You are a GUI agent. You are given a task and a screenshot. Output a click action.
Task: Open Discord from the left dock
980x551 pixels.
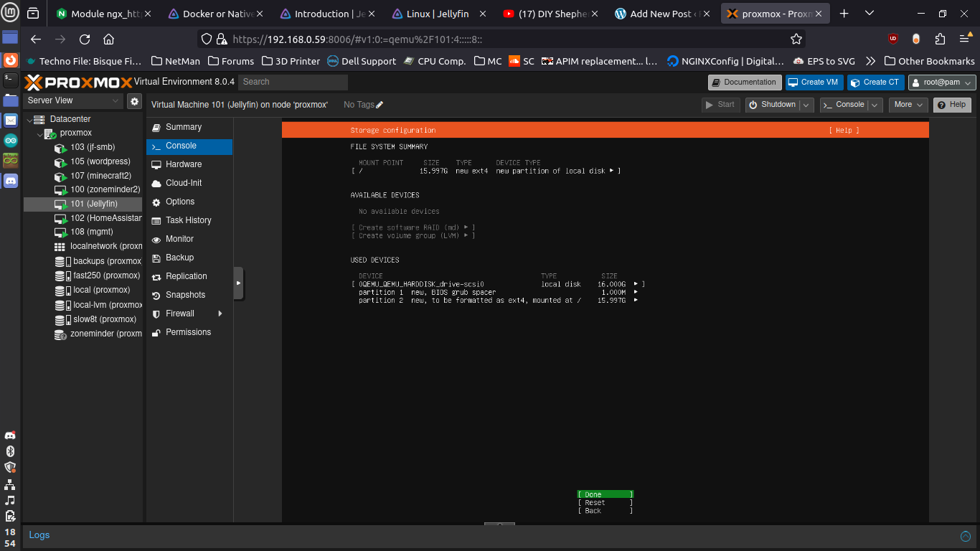click(10, 182)
